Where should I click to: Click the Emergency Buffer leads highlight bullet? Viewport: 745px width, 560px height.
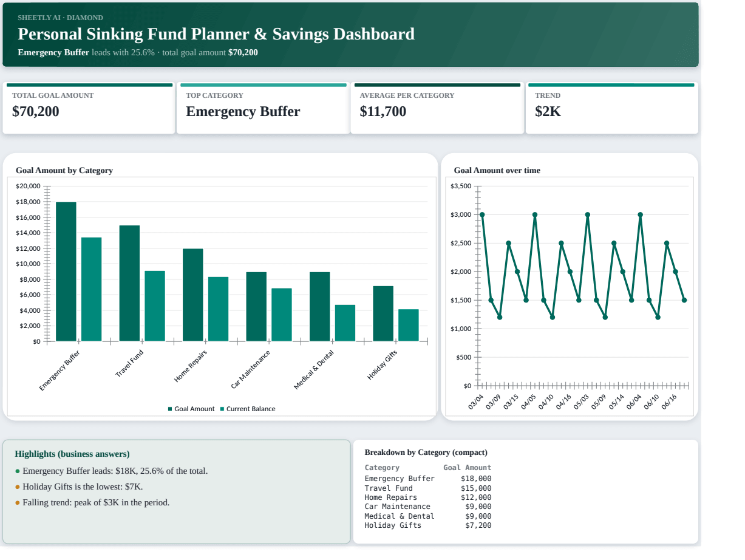111,471
